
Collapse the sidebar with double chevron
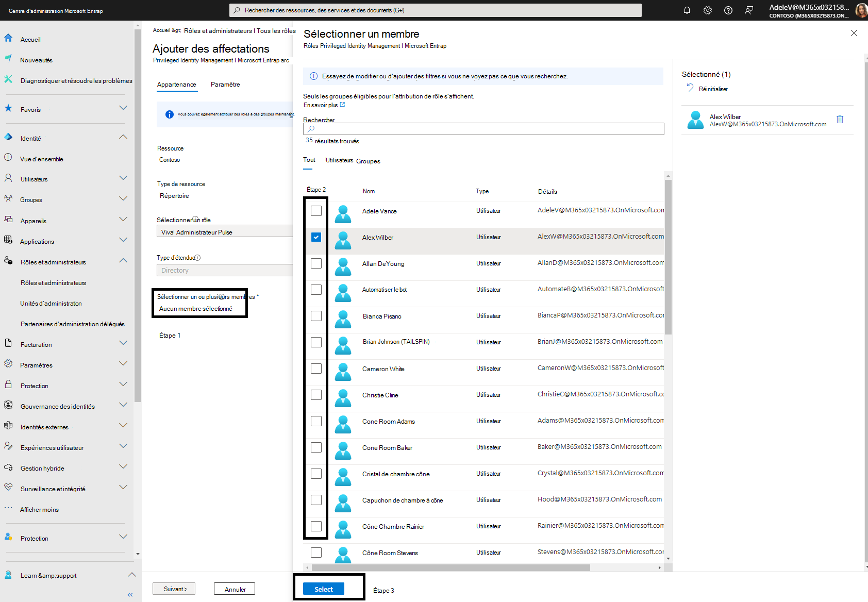[x=130, y=594]
